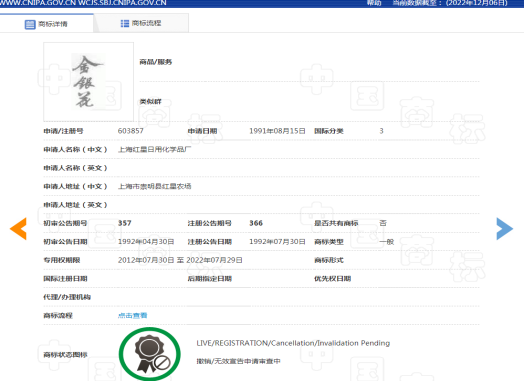Click the 商标详情 tab document icon

tap(30, 24)
